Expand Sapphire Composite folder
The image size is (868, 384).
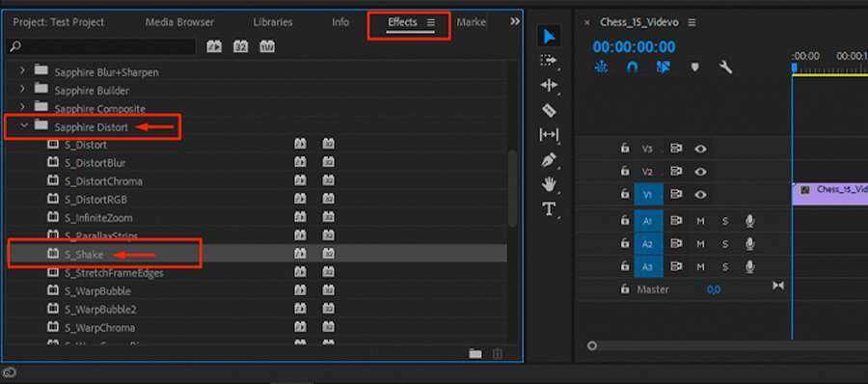point(23,107)
